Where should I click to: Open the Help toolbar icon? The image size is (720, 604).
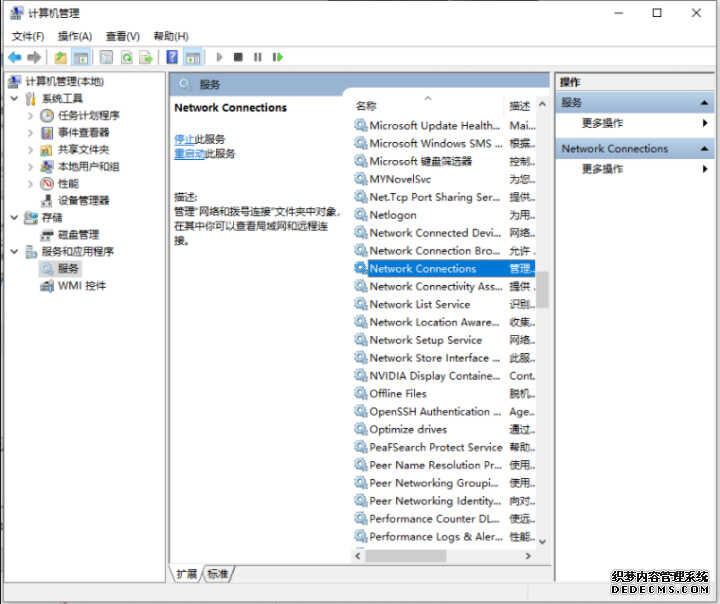[x=172, y=57]
